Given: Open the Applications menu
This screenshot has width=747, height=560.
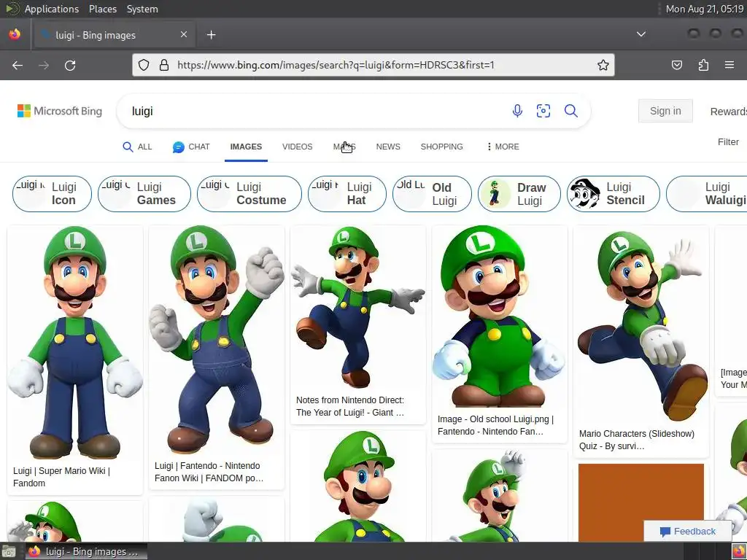Looking at the screenshot, I should coord(52,9).
